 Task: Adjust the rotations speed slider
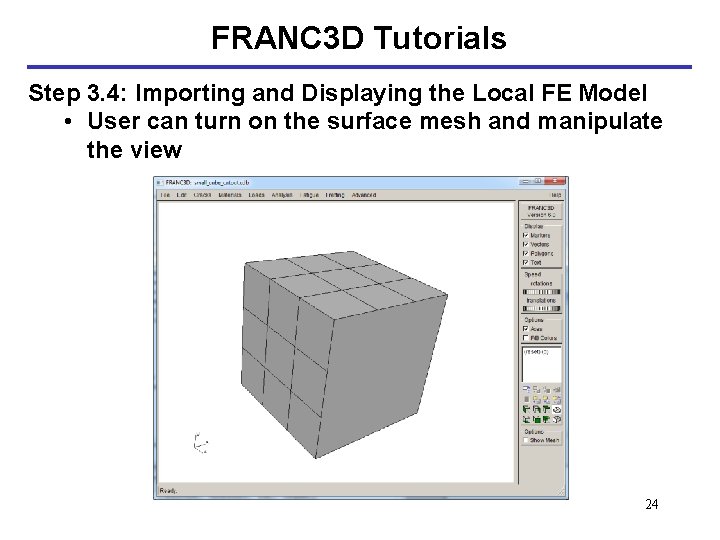[x=541, y=292]
